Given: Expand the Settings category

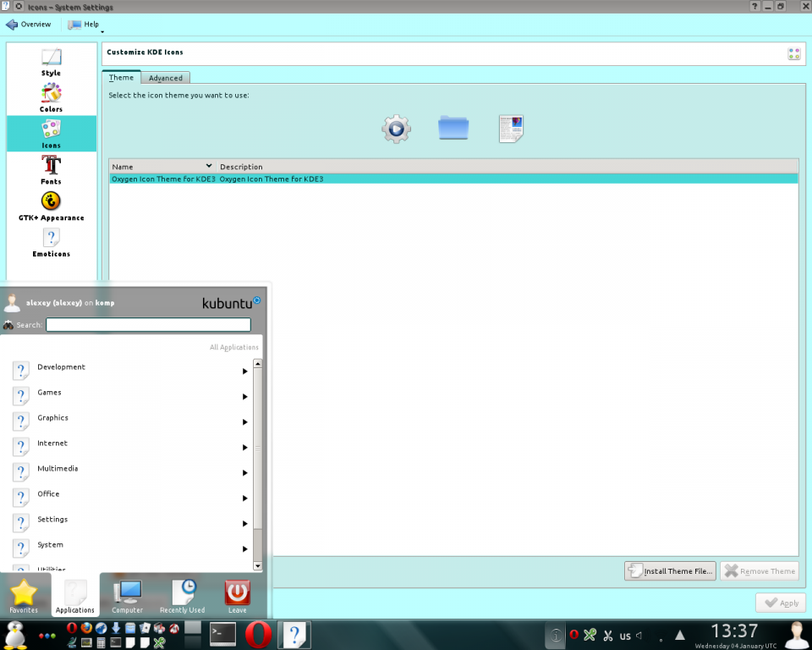Looking at the screenshot, I should click(x=129, y=523).
